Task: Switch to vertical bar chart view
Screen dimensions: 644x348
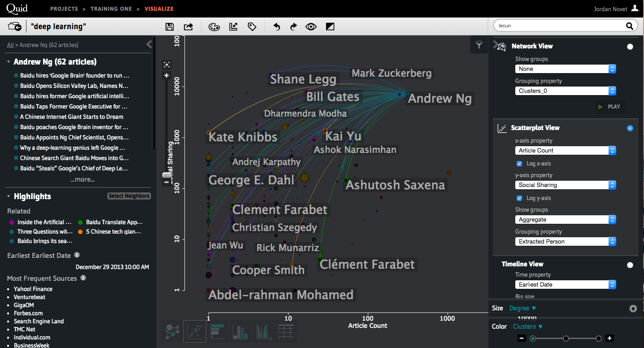Action: pyautogui.click(x=241, y=331)
